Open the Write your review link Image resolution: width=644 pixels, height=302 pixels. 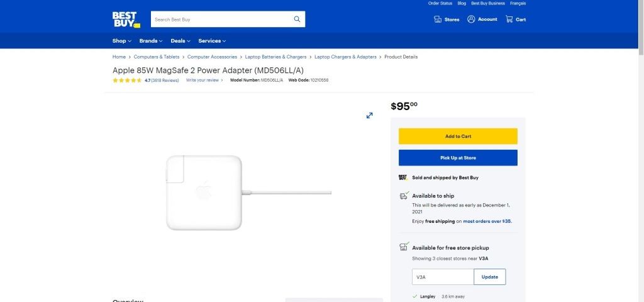(204, 81)
